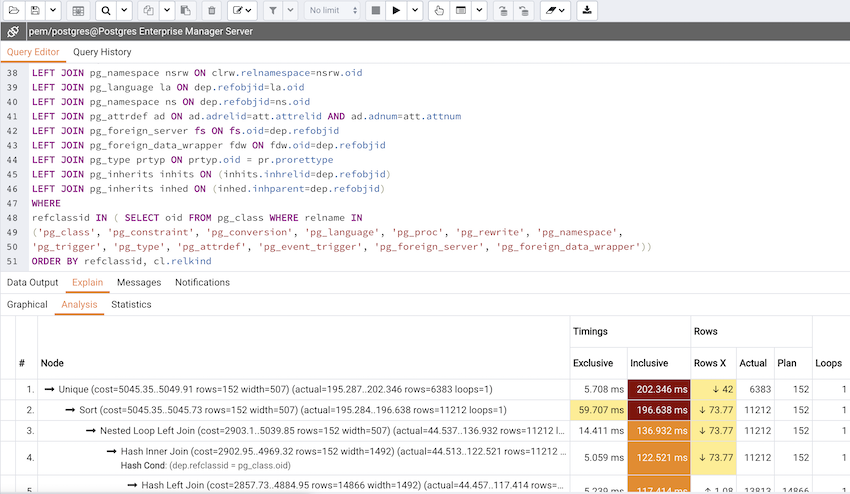This screenshot has width=850, height=494.
Task: Open the save options dropdown arrow
Action: click(x=53, y=10)
